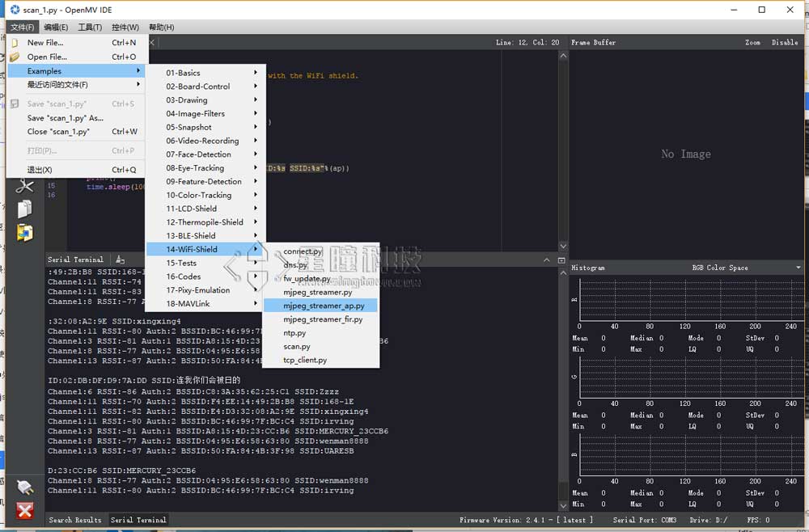Image resolution: width=809 pixels, height=532 pixels.
Task: Open the mjpeg_streamer_ap.py example
Action: click(320, 306)
